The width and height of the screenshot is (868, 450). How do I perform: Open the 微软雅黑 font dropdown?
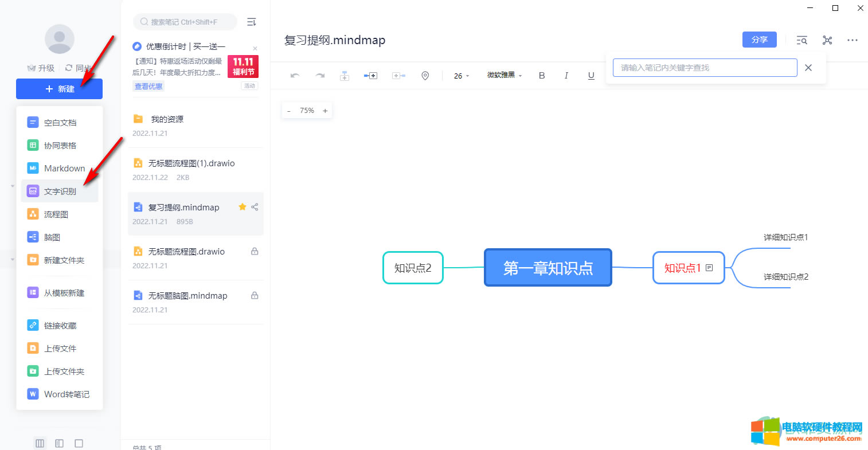coord(505,75)
